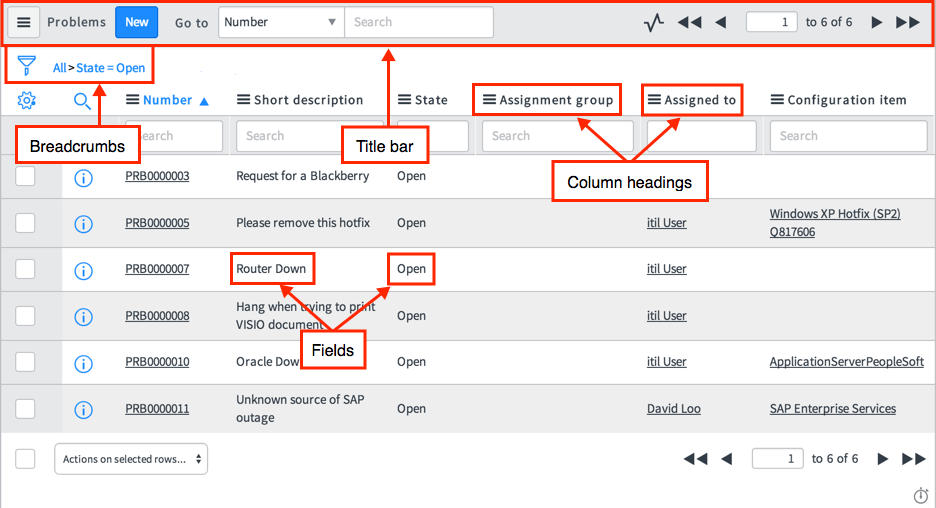The width and height of the screenshot is (936, 508).
Task: Sort by the Number column heading
Action: (x=167, y=100)
